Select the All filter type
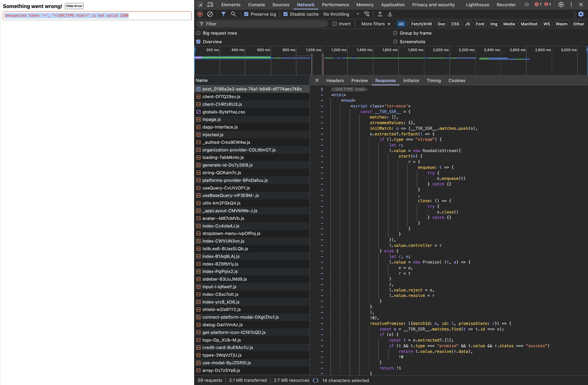Image resolution: width=588 pixels, height=385 pixels. pyautogui.click(x=401, y=24)
